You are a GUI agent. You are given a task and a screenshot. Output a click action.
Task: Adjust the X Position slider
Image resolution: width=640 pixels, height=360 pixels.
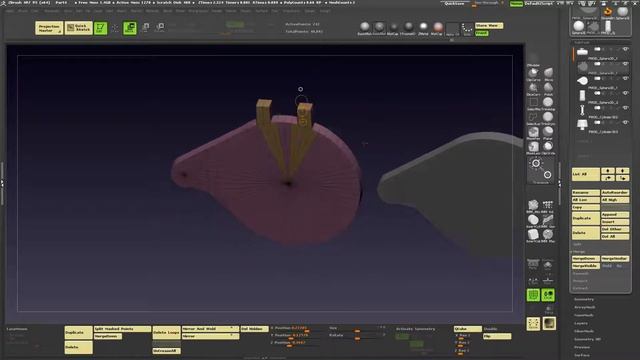point(294,329)
